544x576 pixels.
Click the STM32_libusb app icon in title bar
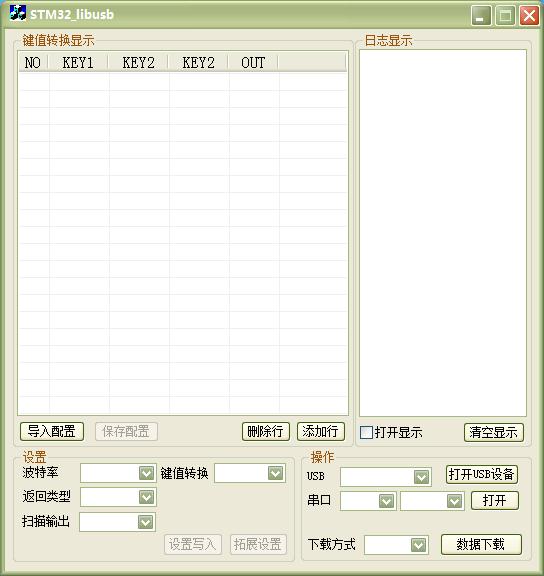tap(18, 13)
